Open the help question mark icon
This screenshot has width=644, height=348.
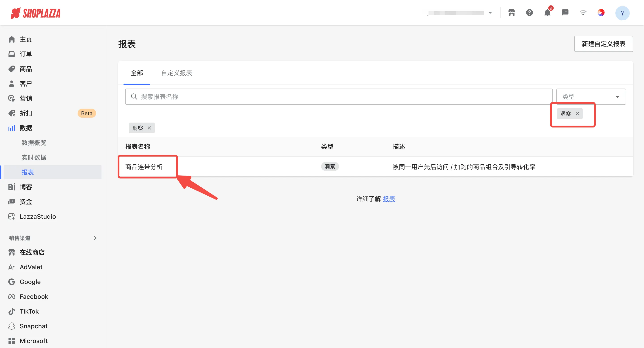coord(529,13)
